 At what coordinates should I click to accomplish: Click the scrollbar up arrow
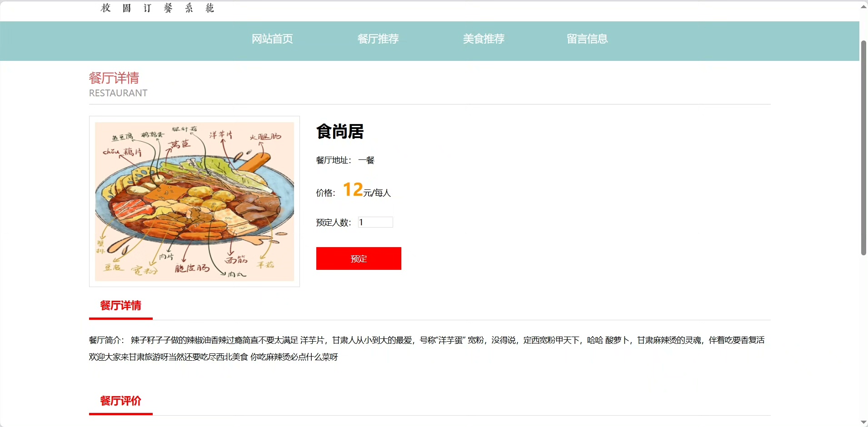[863, 6]
